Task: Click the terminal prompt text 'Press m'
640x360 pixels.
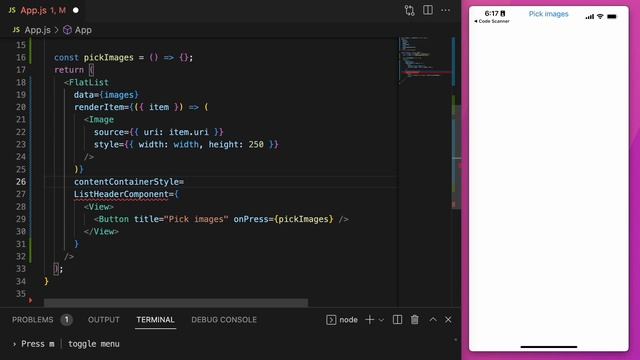Action: [x=38, y=344]
